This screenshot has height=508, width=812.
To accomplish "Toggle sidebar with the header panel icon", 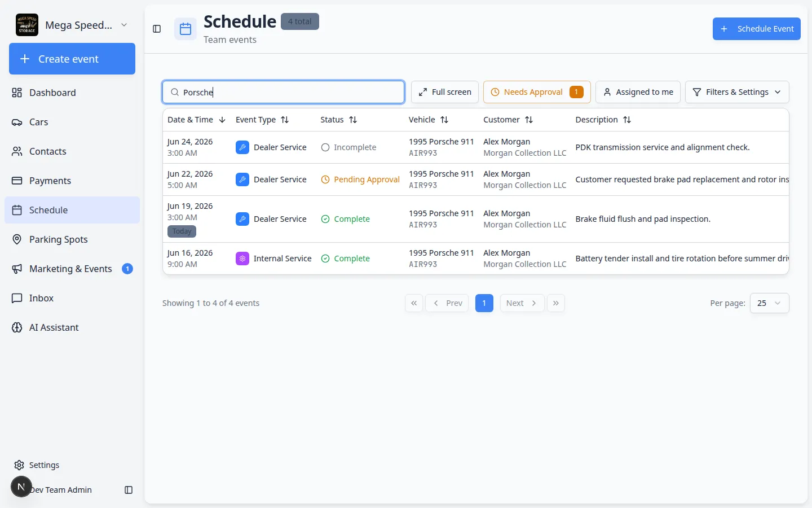I will (x=157, y=29).
